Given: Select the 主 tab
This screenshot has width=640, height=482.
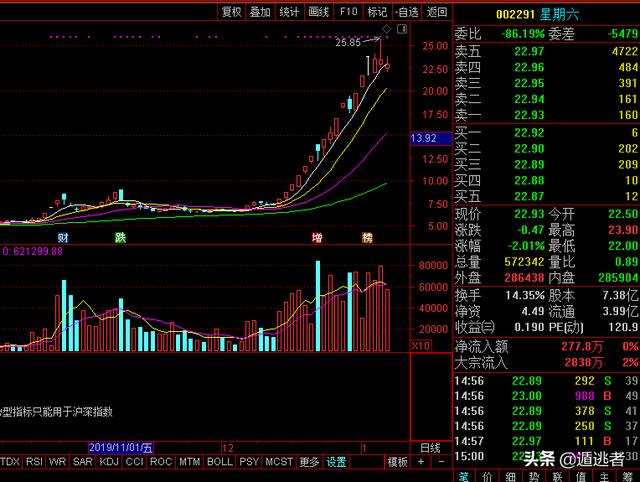Looking at the screenshot, I should [604, 477].
